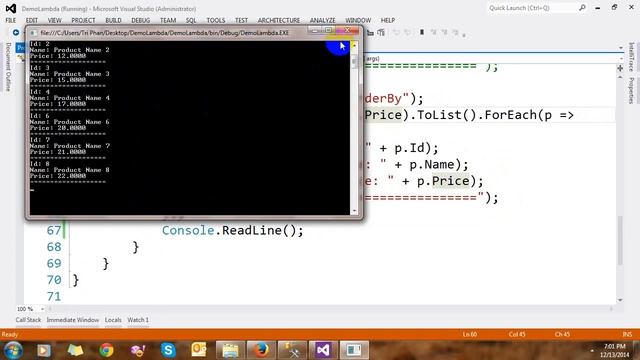Click the Ready status text
This screenshot has height=360, width=640.
tap(10, 334)
